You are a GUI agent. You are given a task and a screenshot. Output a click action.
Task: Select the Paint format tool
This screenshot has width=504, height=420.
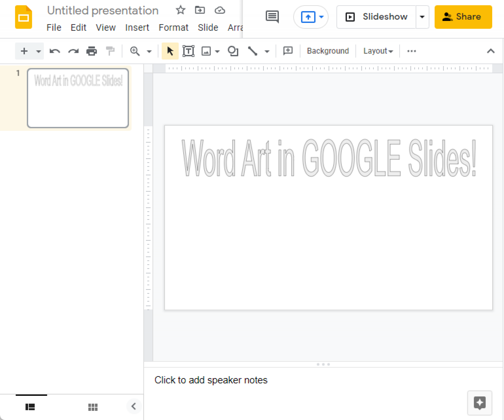click(110, 51)
